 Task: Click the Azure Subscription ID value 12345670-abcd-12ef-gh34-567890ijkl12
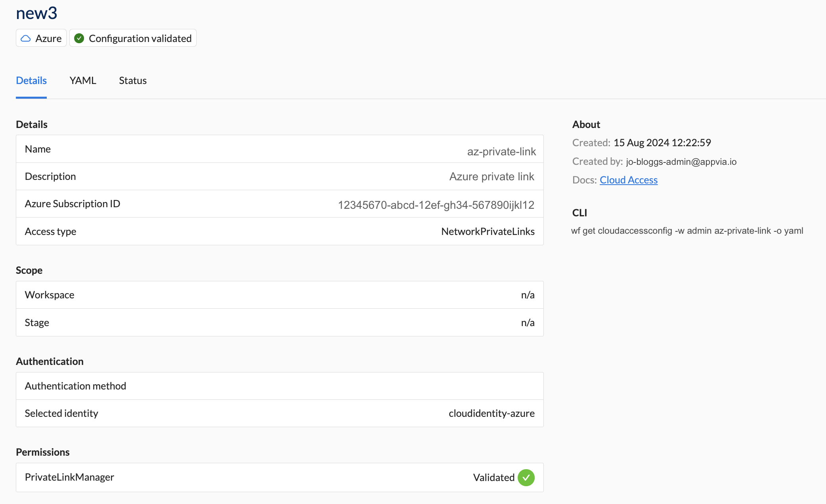pos(436,205)
